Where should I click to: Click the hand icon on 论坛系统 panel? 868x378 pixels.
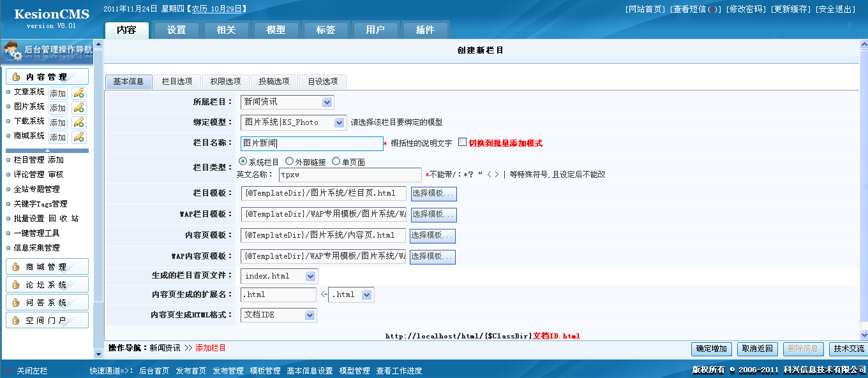pos(16,285)
